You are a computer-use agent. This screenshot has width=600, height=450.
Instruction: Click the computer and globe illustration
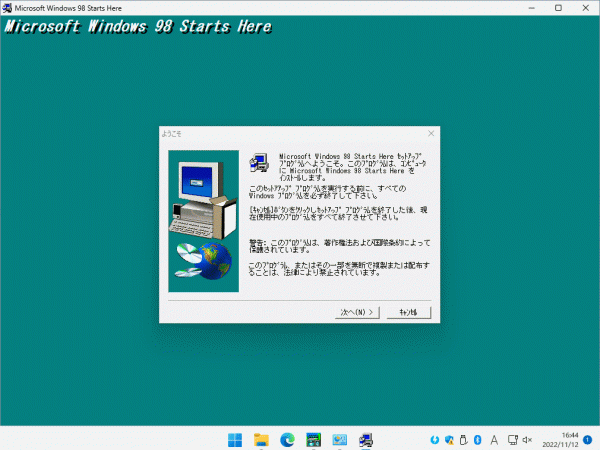tap(204, 221)
